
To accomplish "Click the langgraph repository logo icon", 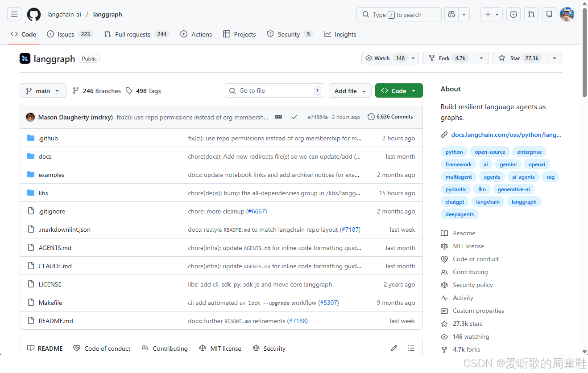I will [x=25, y=58].
